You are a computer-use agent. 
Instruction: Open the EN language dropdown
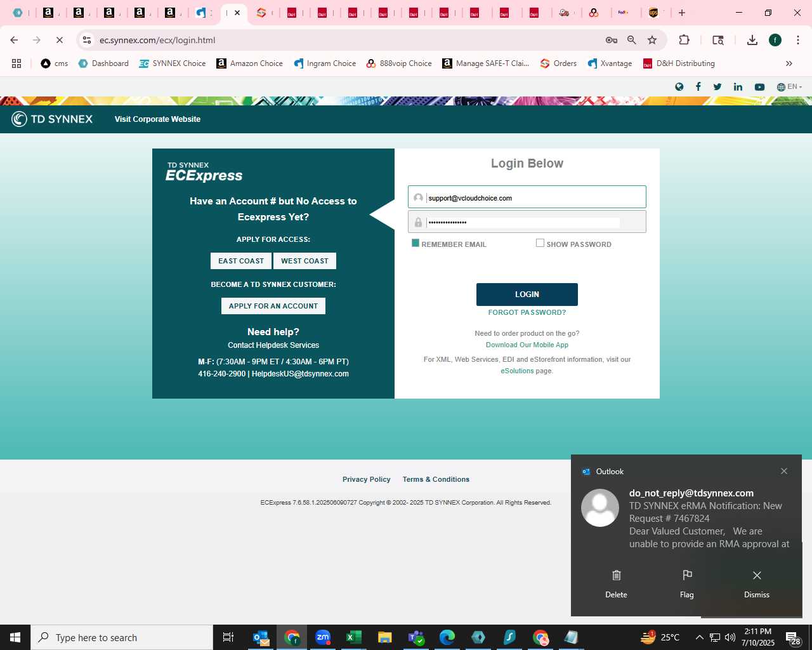[x=790, y=87]
